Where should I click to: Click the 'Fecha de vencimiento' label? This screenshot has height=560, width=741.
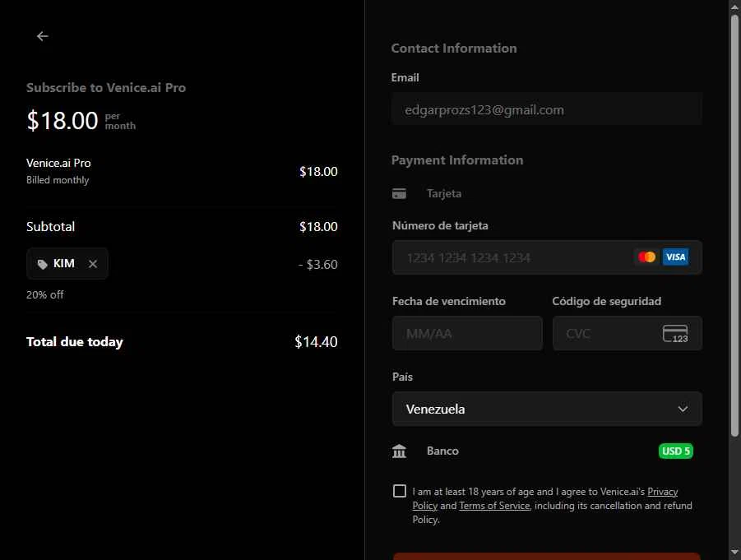coord(448,301)
